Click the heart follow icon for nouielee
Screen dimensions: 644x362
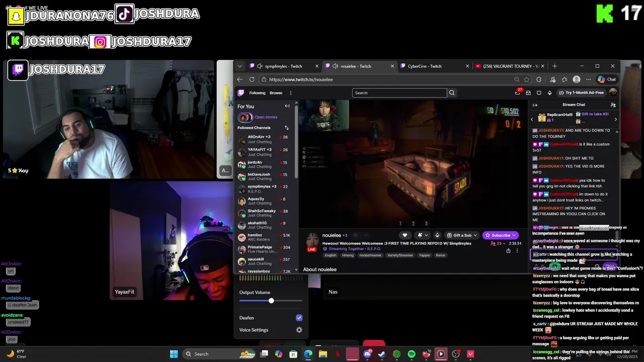[x=405, y=235]
